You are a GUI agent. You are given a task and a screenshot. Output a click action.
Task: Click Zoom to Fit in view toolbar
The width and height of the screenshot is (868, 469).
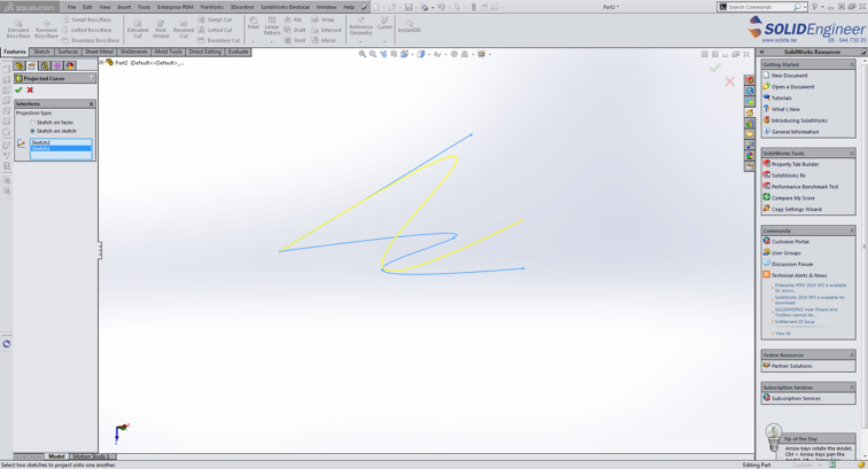(362, 54)
